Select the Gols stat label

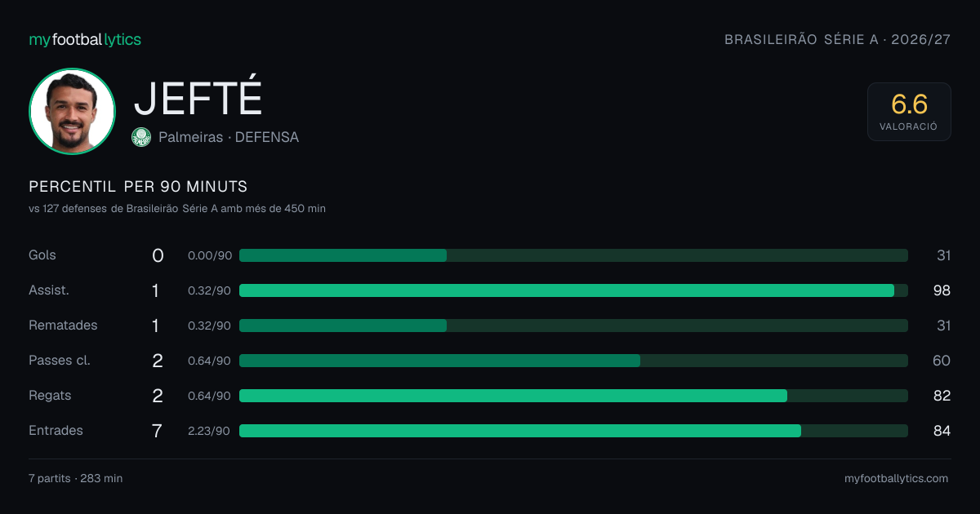(42, 255)
